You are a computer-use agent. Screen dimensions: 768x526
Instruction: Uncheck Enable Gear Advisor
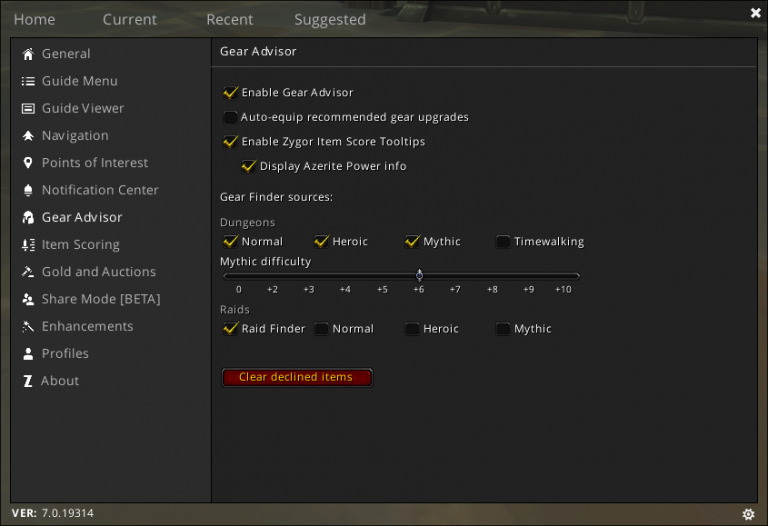coord(230,93)
